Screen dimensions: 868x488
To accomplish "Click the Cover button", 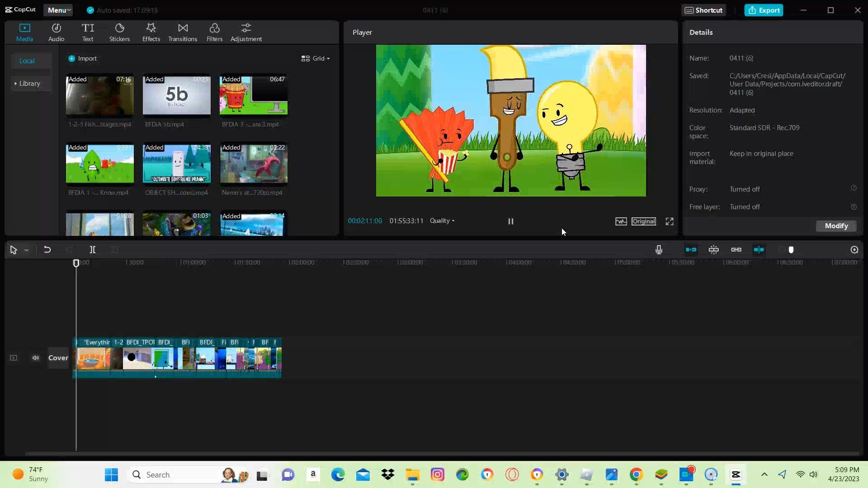I will [x=58, y=358].
